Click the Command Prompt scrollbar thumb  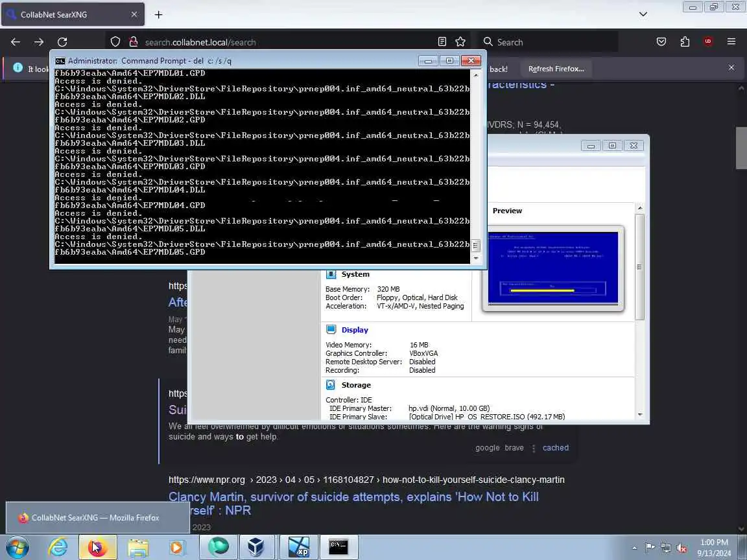(475, 246)
